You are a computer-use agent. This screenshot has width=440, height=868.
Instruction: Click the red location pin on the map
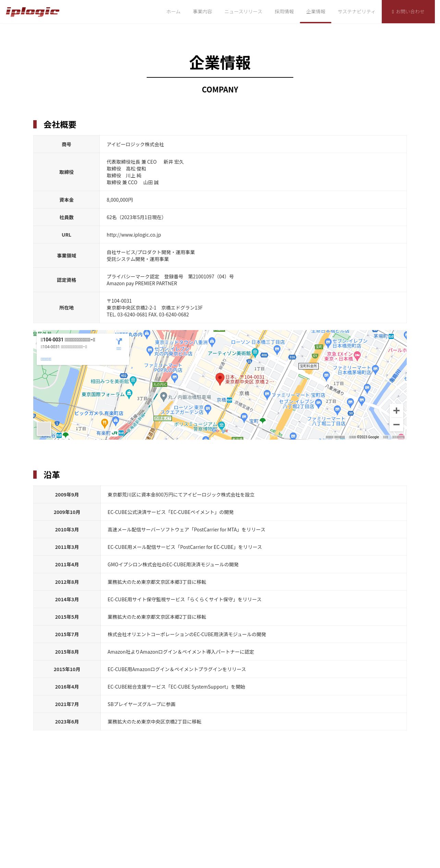coord(220,379)
